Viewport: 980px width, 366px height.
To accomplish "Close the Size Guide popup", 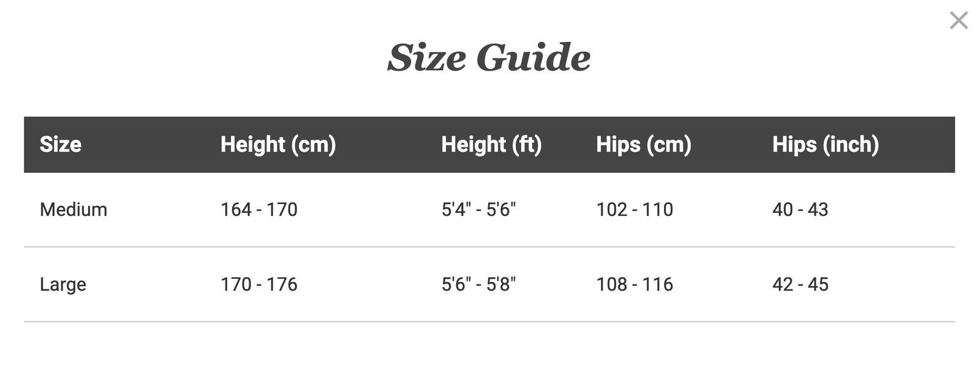I will tap(959, 21).
